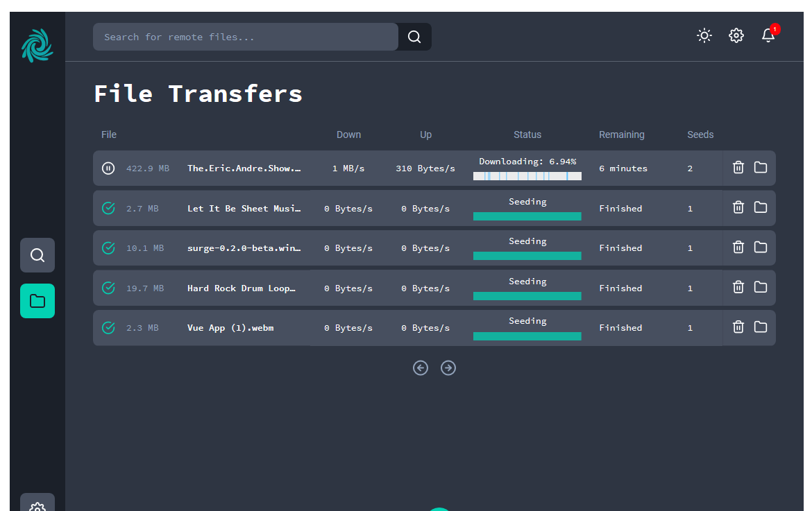Delete Hard Rock Drum Loop transfer

(738, 287)
